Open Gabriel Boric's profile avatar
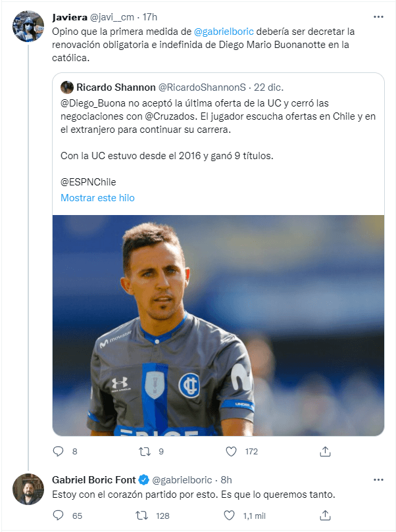This screenshot has height=532, width=396. (26, 488)
